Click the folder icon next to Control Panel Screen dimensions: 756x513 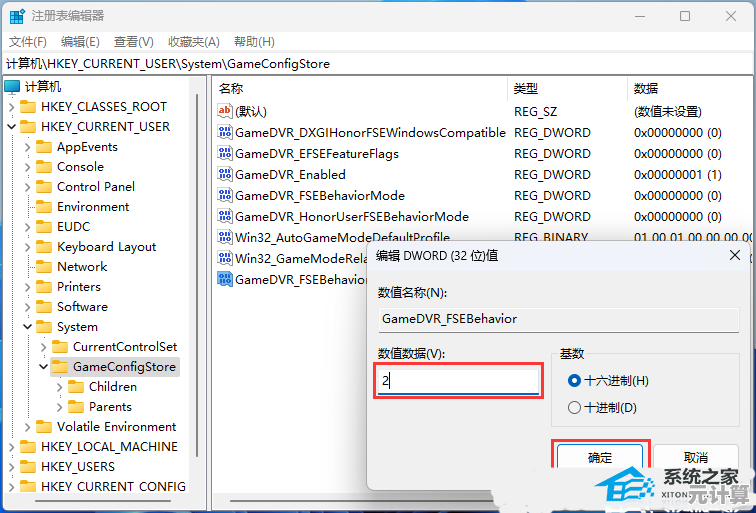tap(44, 187)
